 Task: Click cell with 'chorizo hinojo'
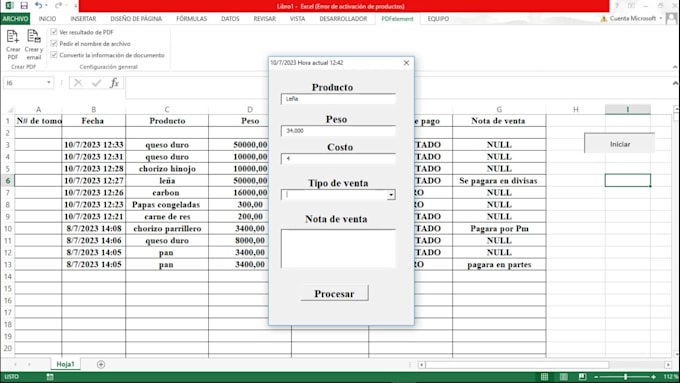[167, 169]
